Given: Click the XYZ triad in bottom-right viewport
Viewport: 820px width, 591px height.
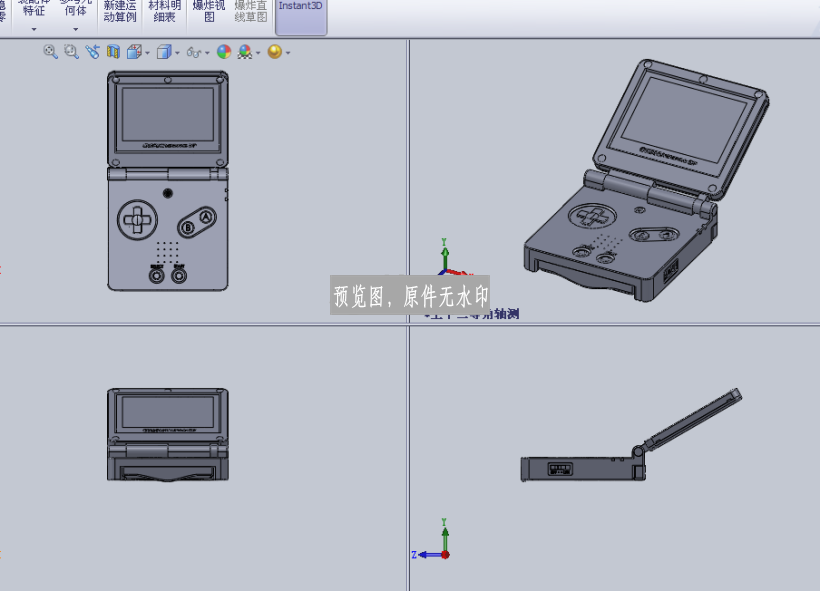Looking at the screenshot, I should tap(431, 540).
